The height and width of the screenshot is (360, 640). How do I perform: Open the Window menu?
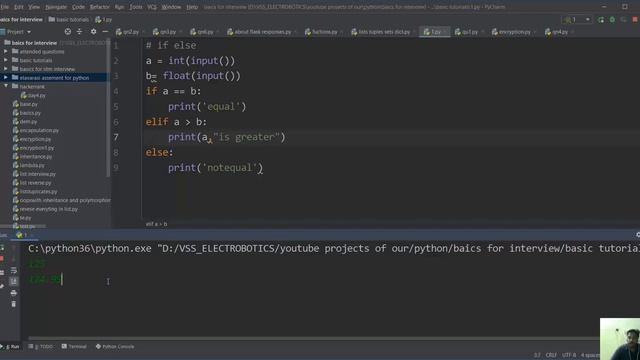coord(171,7)
